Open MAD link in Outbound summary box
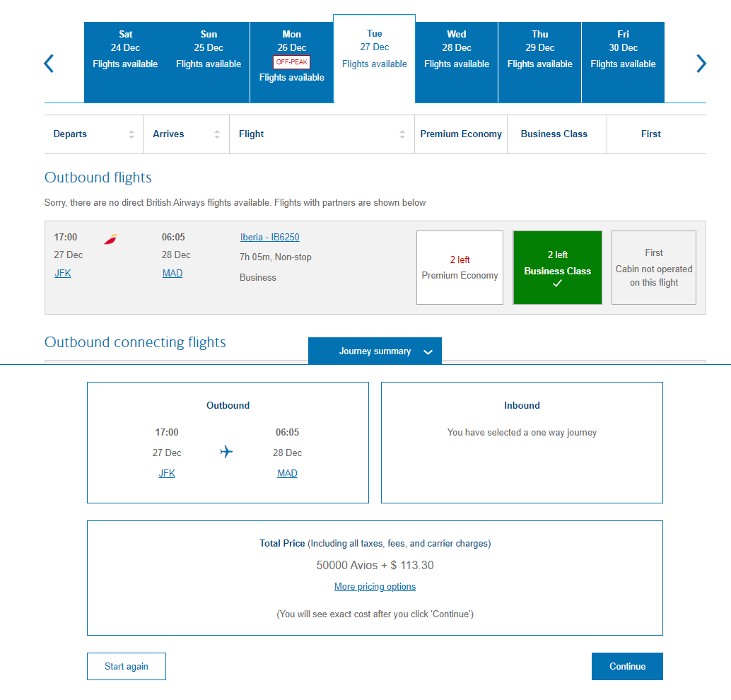This screenshot has height=700, width=731. 287,473
